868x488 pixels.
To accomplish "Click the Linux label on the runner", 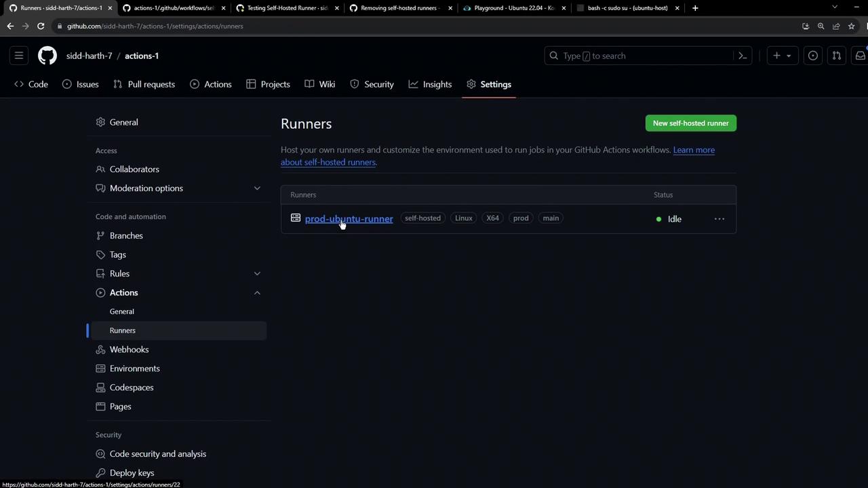I will point(464,218).
